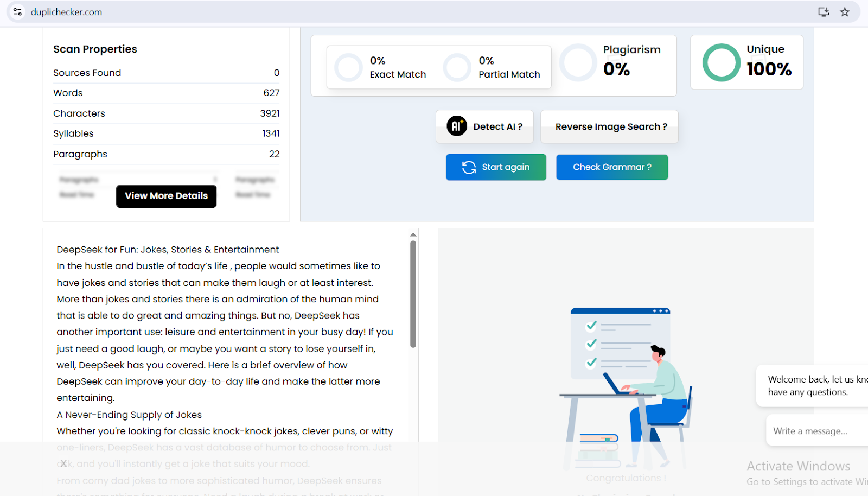The height and width of the screenshot is (496, 868).
Task: Click the Scan Properties heading
Action: 95,49
